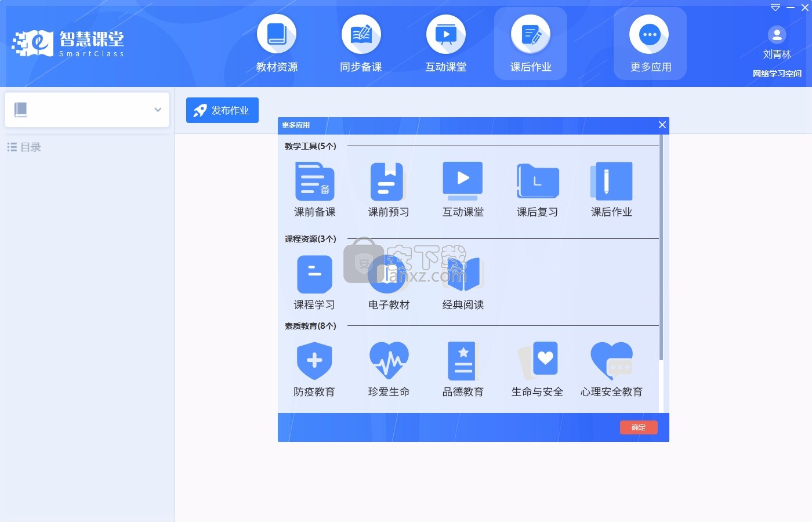Open 同步备课 in the top navigation
This screenshot has height=522, width=812.
(x=361, y=44)
